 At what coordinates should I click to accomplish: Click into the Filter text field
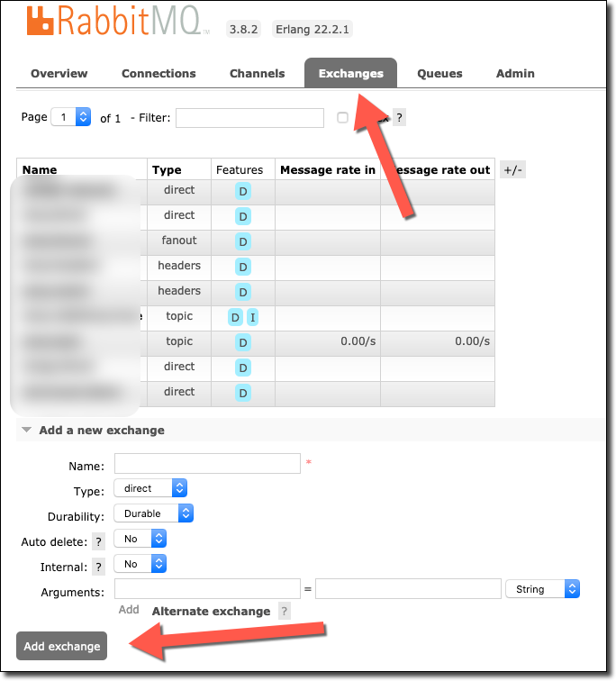pyautogui.click(x=249, y=118)
